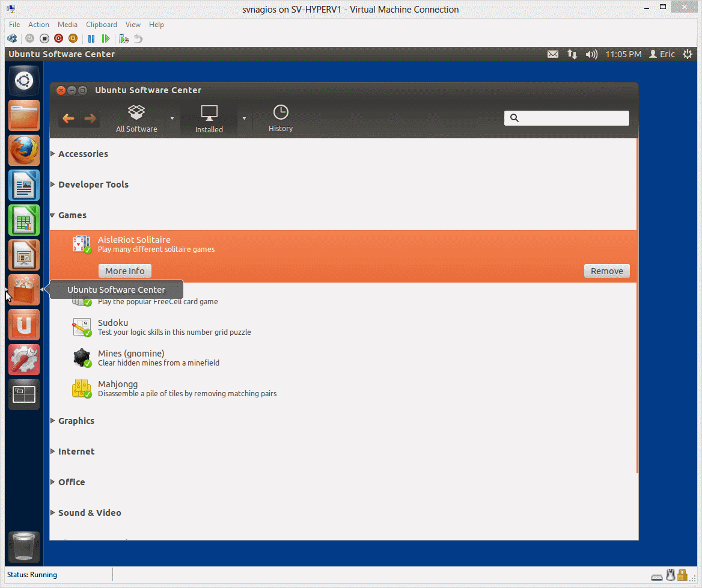The width and height of the screenshot is (702, 588).
Task: Click the green Reset VM icon
Action: (x=106, y=38)
